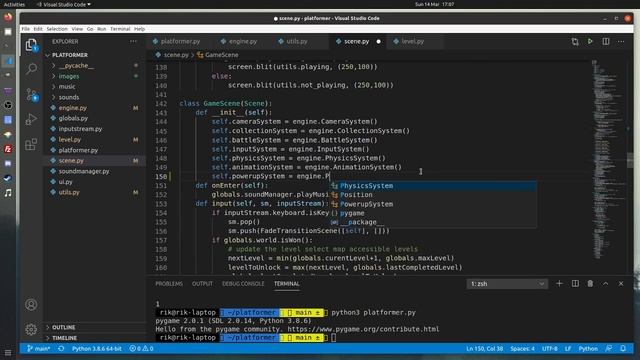Viewport: 640px width, 360px height.
Task: Click the editor minimap code overview
Action: [608, 159]
